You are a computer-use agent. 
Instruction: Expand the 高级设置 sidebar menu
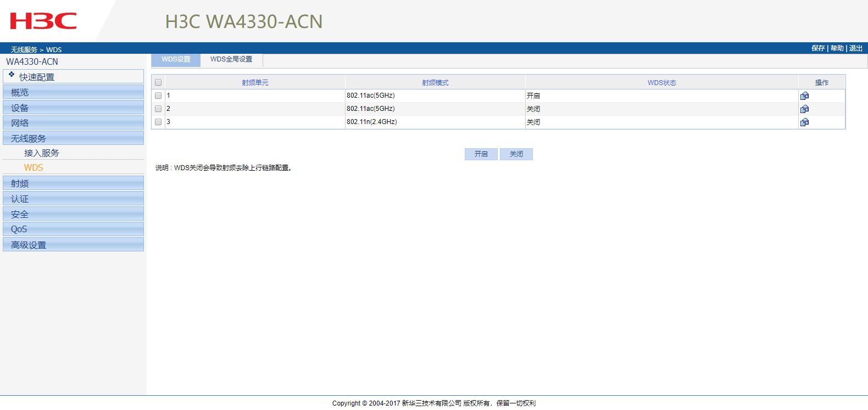tap(73, 245)
